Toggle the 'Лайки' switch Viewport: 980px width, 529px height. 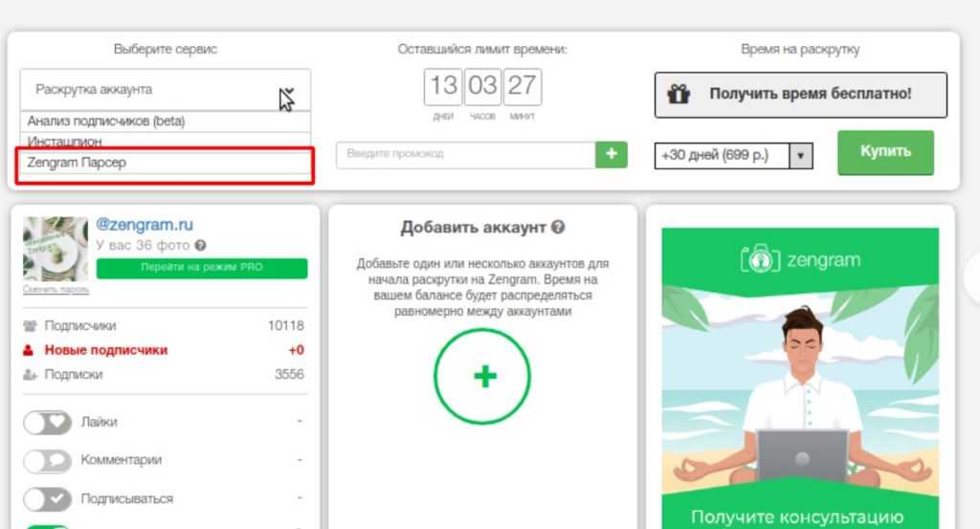(48, 422)
